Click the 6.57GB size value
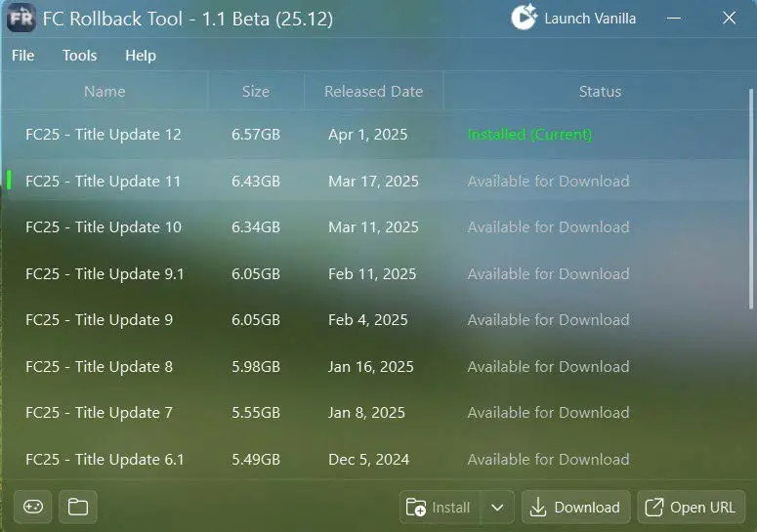 tap(256, 134)
